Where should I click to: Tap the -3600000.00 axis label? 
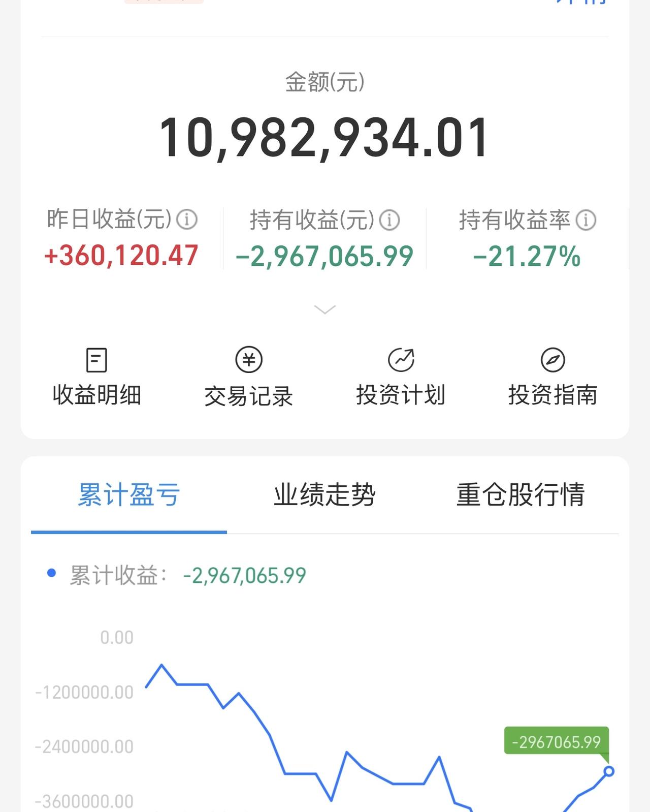[84, 801]
